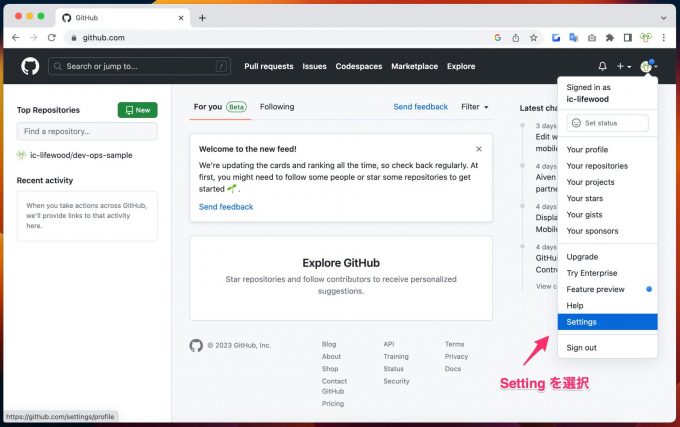Expand the Filter dropdown in the feed
The width and height of the screenshot is (680, 427).
(475, 107)
